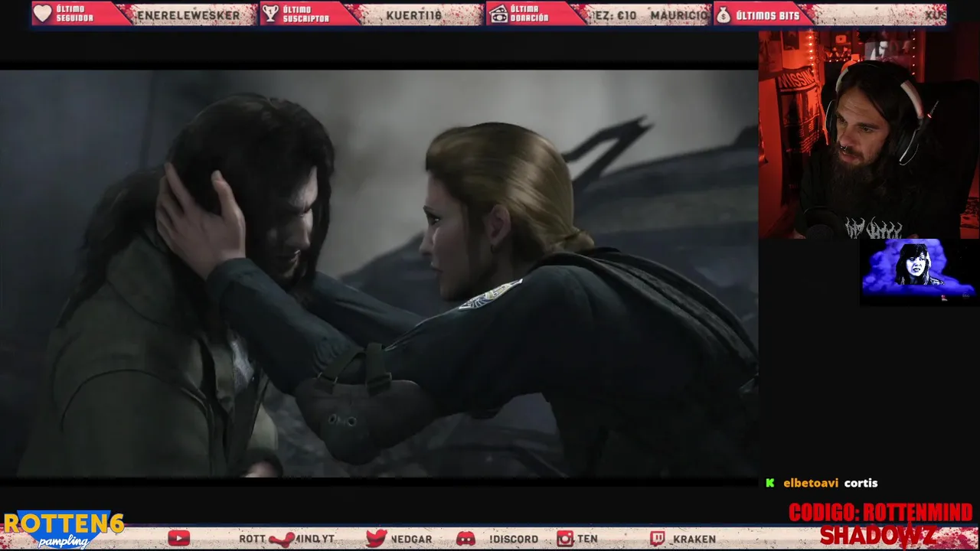Click the green Kick badge beside elbetoavi
Screen dimensions: 980x551
click(x=770, y=483)
